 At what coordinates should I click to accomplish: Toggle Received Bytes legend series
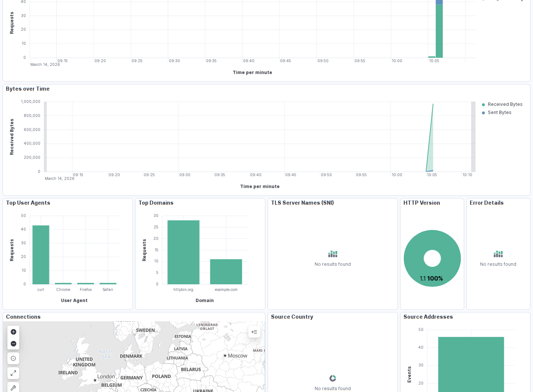505,104
